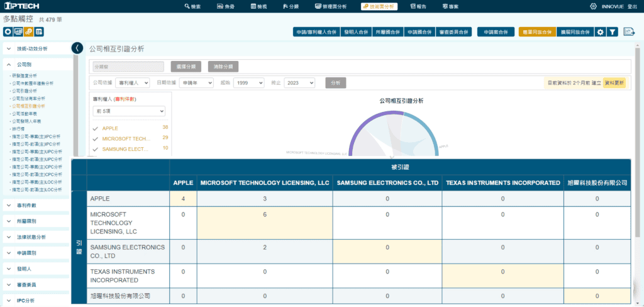The image size is (644, 307).
Task: Open the 檢索 search menu in the top bar
Action: click(x=192, y=6)
